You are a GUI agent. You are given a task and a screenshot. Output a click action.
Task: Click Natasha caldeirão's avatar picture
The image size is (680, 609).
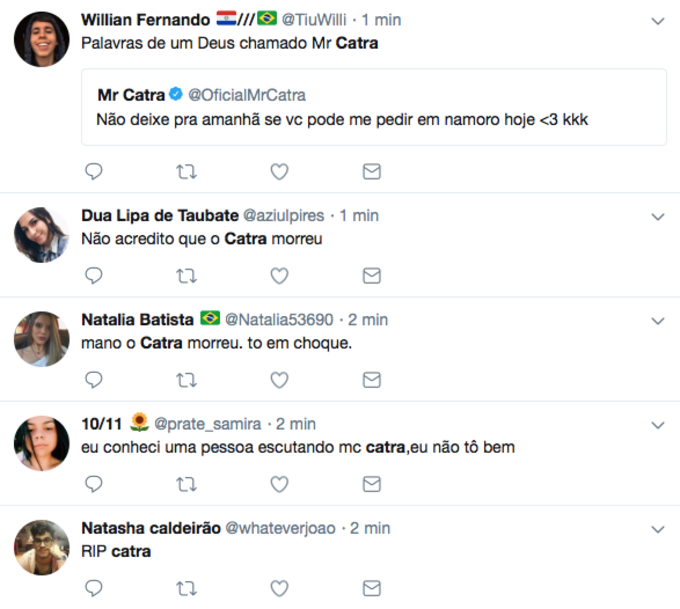(41, 546)
